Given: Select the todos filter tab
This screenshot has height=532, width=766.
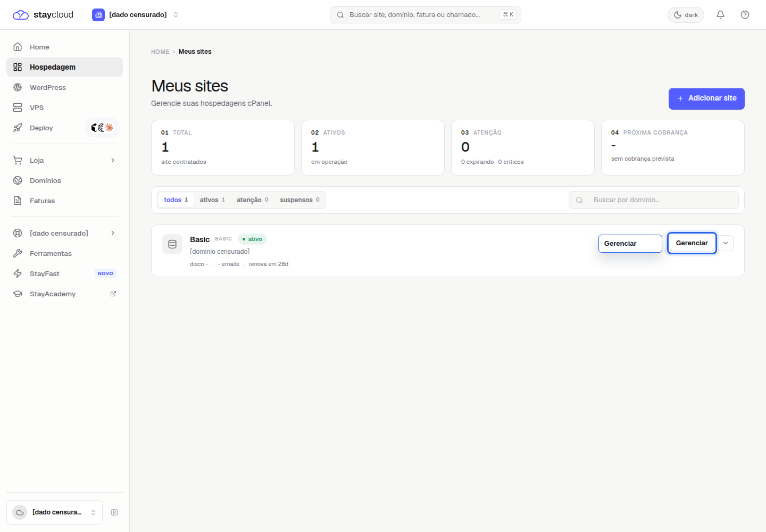Looking at the screenshot, I should (176, 200).
